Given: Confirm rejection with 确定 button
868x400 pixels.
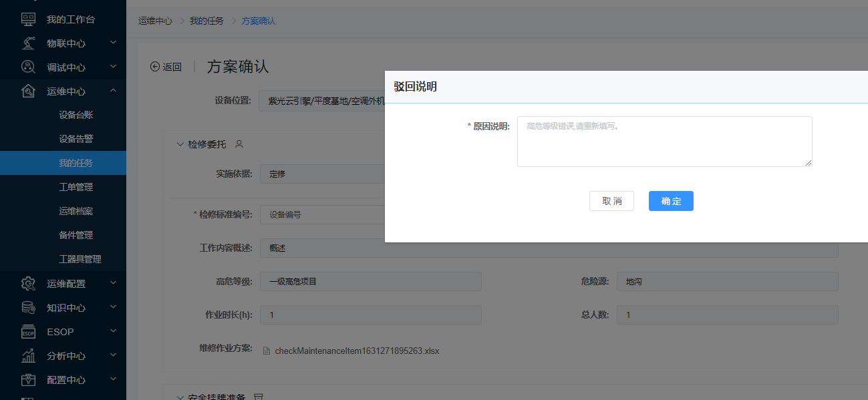Looking at the screenshot, I should [671, 201].
